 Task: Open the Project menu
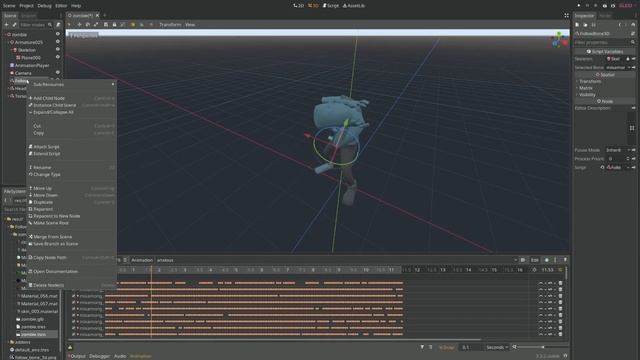[x=27, y=6]
